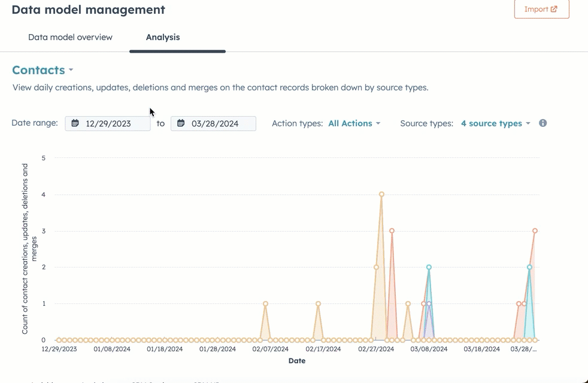Screen dimensions: 588x383
Task: Click the last red data point at 3
Action: coord(535,231)
